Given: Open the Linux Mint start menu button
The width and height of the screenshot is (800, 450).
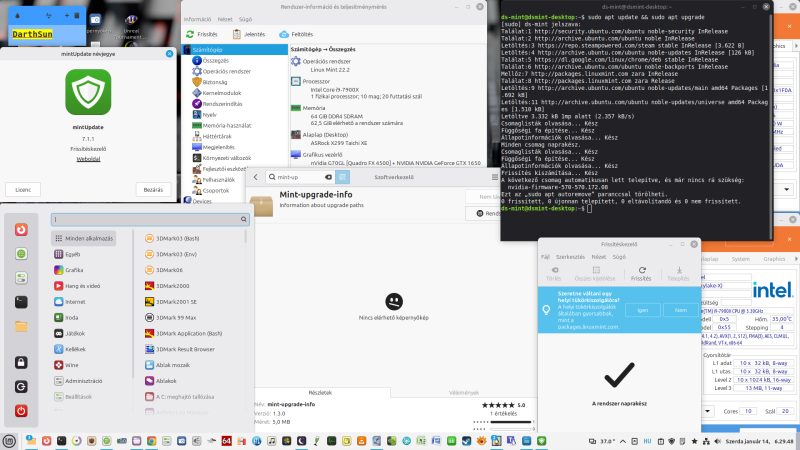Looking at the screenshot, I should coord(9,441).
